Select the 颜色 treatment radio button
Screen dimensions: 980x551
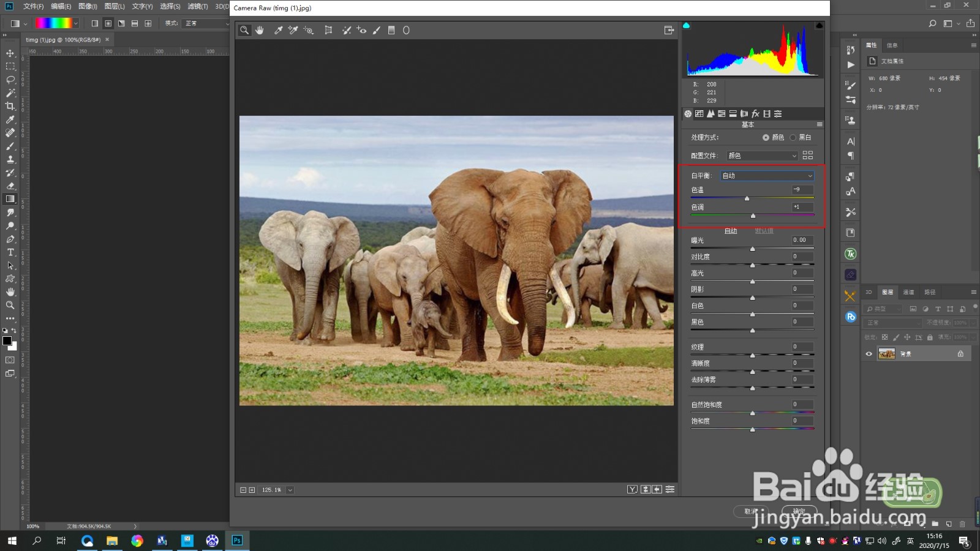pos(766,138)
